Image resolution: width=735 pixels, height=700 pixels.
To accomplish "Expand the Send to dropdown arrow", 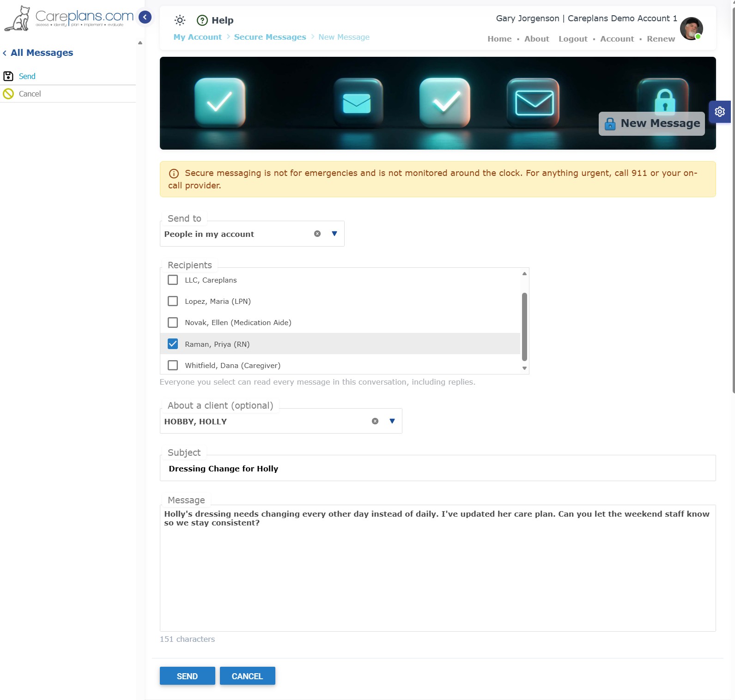I will pyautogui.click(x=334, y=234).
